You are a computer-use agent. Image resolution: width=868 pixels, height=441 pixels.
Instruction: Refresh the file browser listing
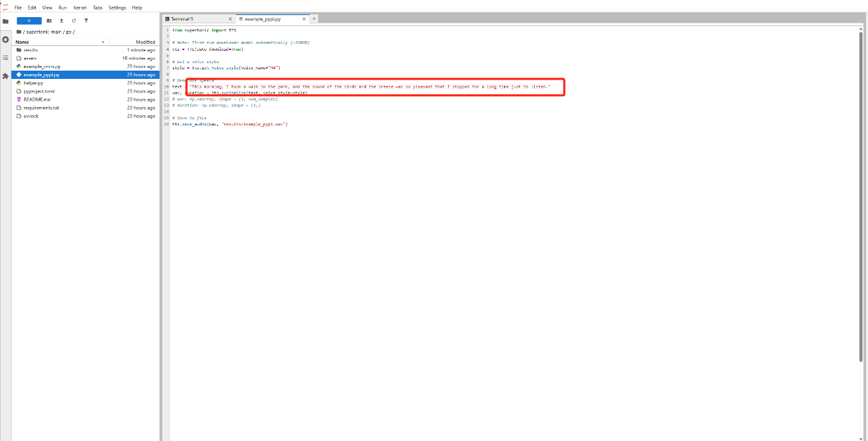tap(74, 21)
